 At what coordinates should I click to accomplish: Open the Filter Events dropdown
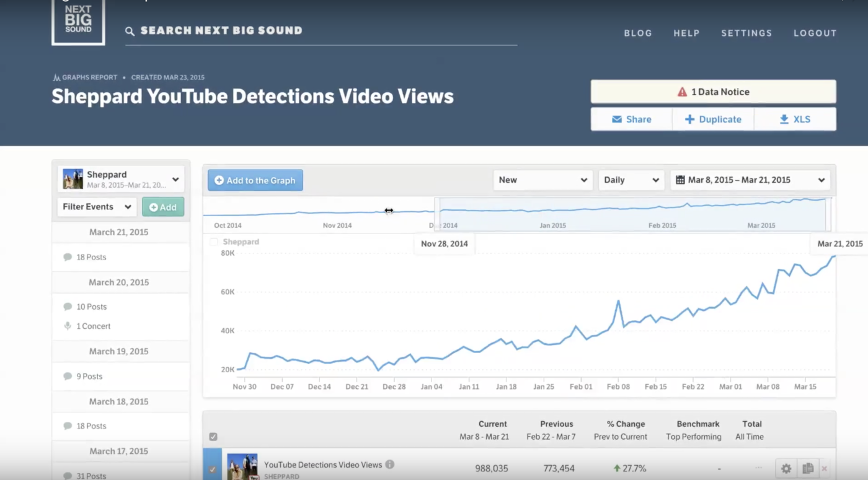[x=97, y=207]
